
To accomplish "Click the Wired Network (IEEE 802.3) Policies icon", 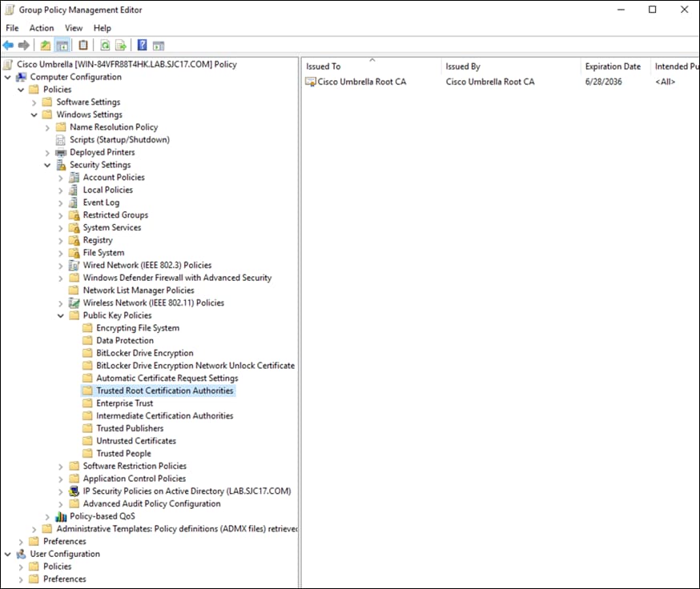I will pyautogui.click(x=74, y=266).
